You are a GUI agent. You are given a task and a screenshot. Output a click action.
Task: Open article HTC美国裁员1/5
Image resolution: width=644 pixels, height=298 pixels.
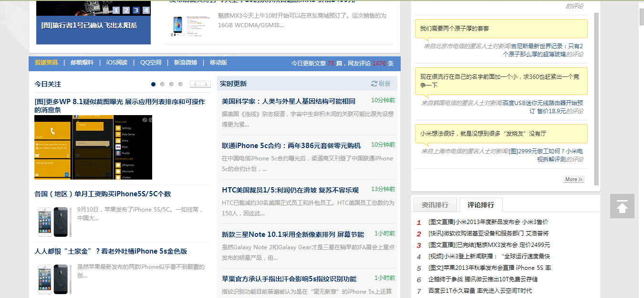point(290,190)
